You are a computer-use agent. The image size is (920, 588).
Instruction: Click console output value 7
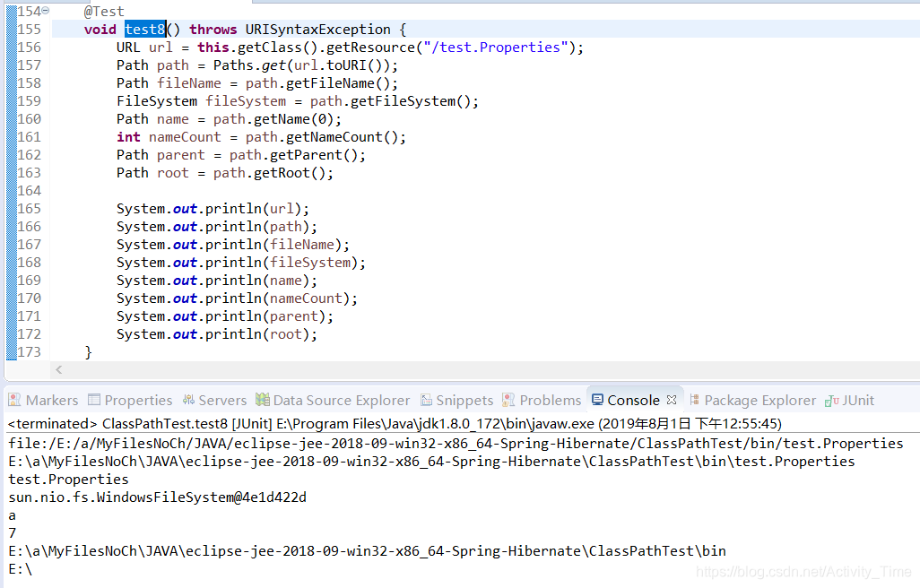click(x=13, y=533)
